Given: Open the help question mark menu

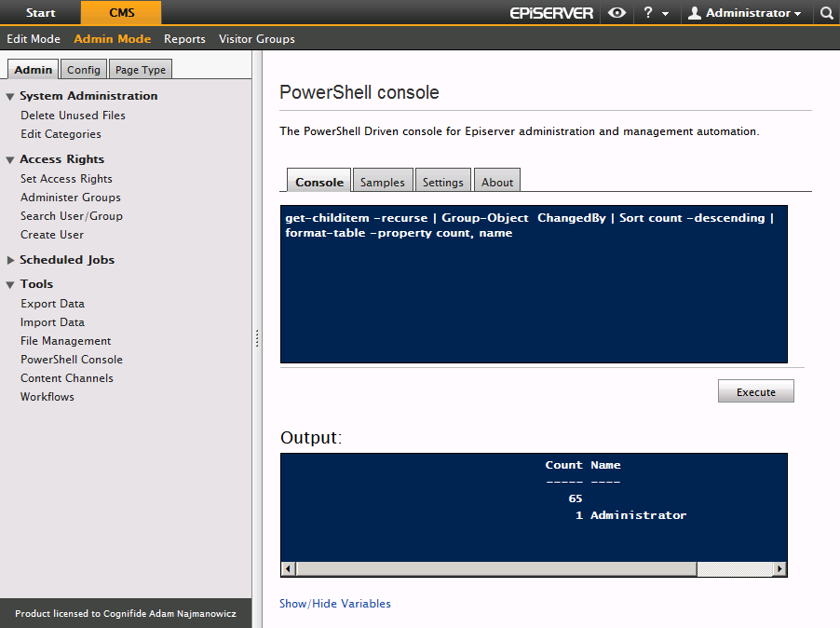Looking at the screenshot, I should (656, 13).
